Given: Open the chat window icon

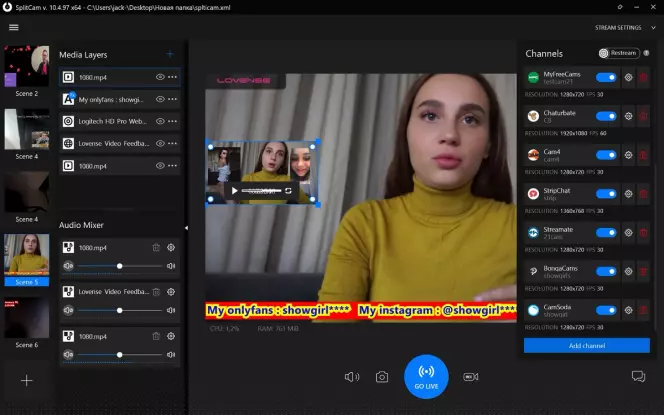Looking at the screenshot, I should [x=638, y=376].
